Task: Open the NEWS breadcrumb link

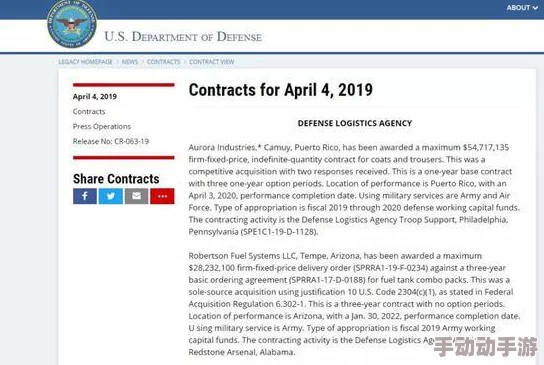Action: [130, 62]
